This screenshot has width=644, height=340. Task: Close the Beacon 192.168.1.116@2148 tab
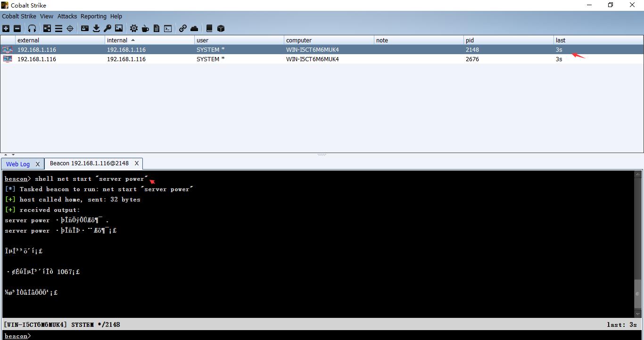pyautogui.click(x=137, y=163)
